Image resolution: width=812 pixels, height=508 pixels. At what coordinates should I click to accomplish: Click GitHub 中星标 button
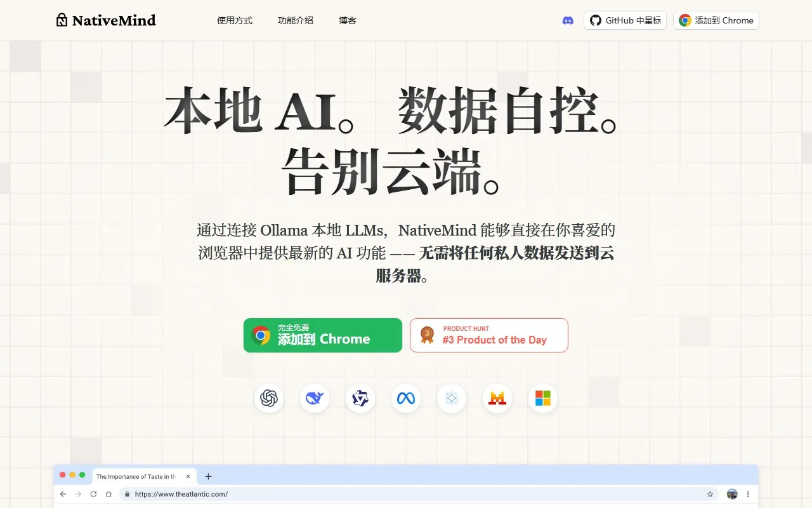625,20
